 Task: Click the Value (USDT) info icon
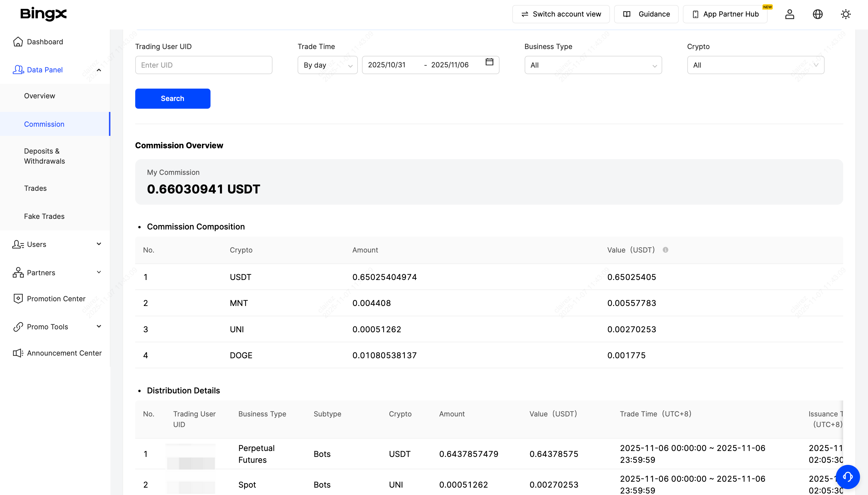tap(665, 250)
